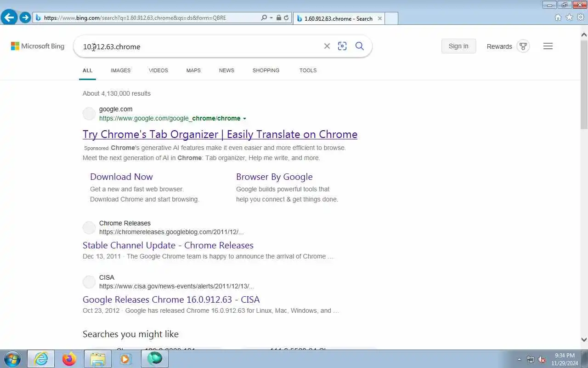Click the Microsoft Bing logo
The height and width of the screenshot is (368, 588).
pyautogui.click(x=38, y=46)
